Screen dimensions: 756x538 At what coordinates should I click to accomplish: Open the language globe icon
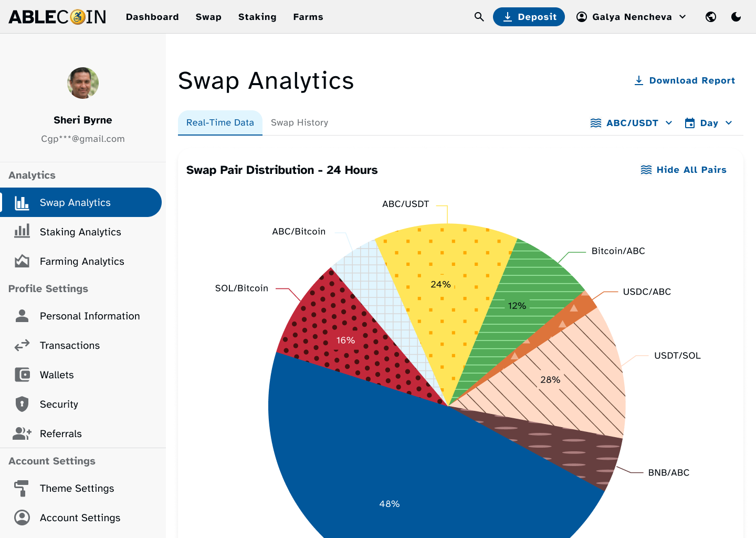coord(711,17)
